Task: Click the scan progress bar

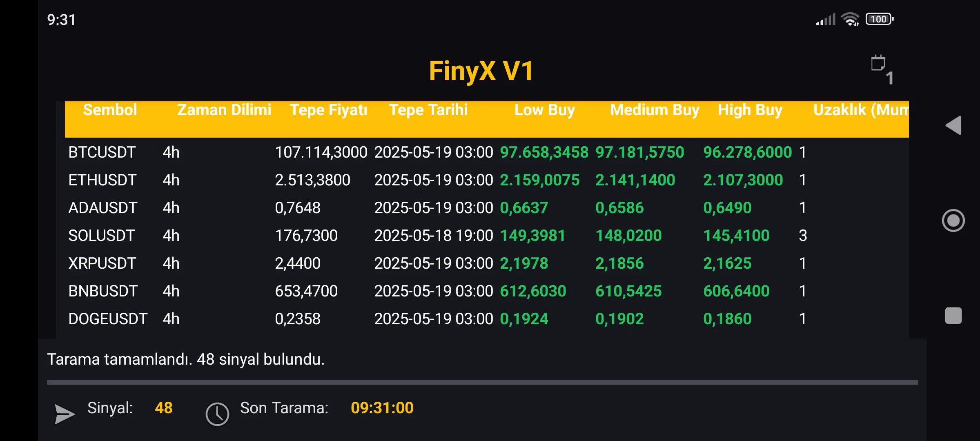Action: [x=482, y=383]
